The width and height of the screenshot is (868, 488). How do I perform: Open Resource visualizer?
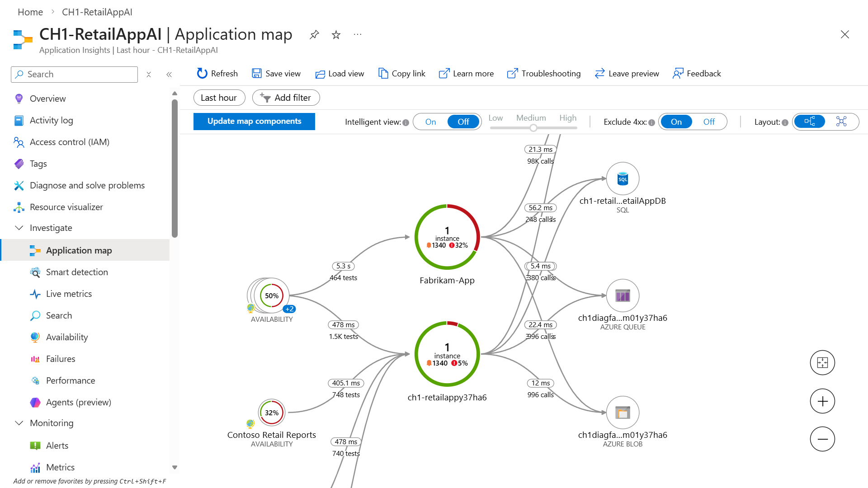[x=66, y=207]
